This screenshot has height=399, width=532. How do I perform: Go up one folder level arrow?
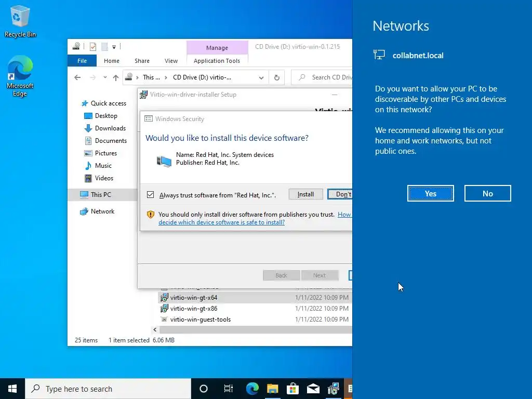[x=116, y=77]
